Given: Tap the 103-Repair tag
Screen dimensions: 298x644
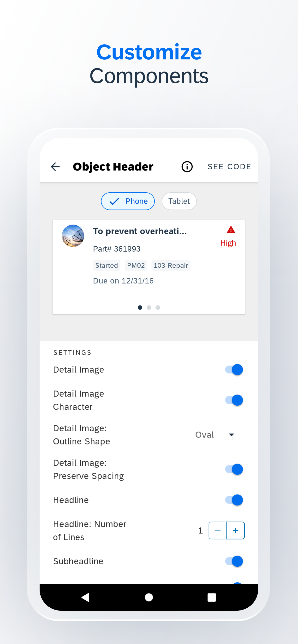Looking at the screenshot, I should tap(171, 265).
